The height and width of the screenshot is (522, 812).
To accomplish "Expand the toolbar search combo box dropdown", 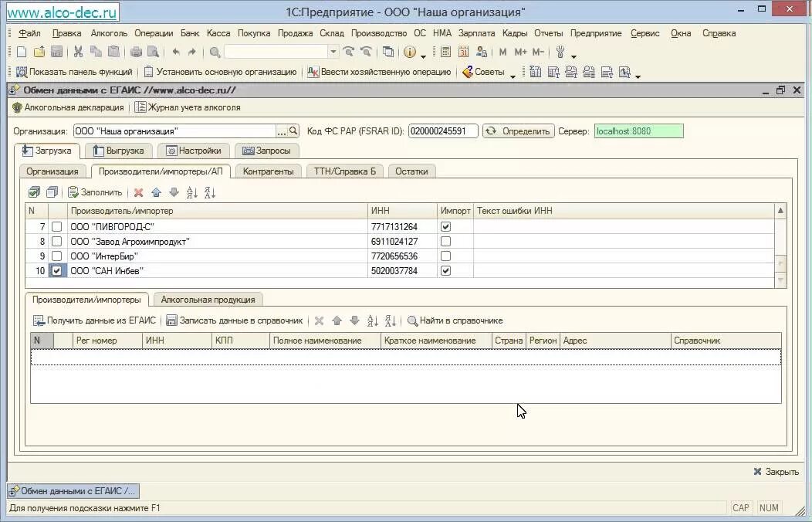I will [333, 52].
